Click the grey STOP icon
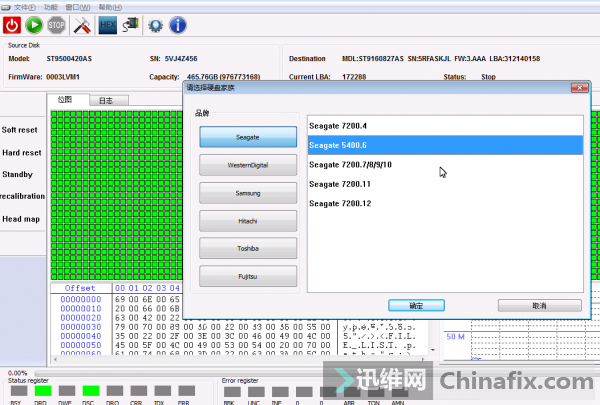 pos(56,26)
